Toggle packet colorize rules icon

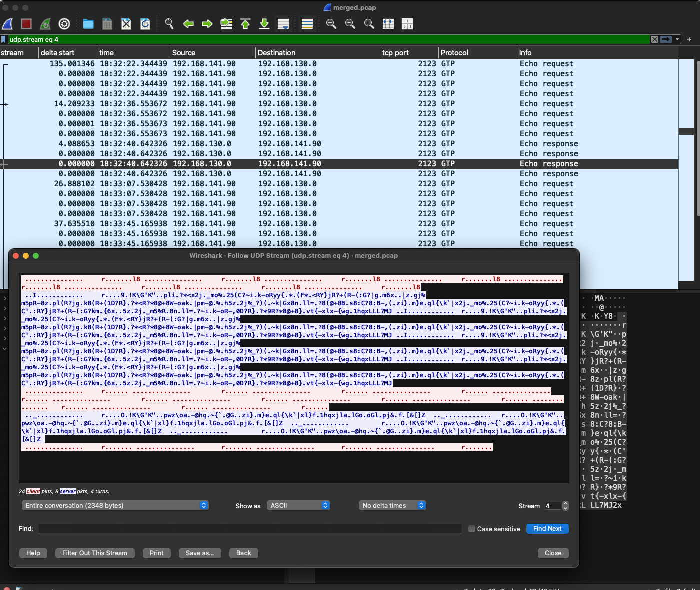307,24
